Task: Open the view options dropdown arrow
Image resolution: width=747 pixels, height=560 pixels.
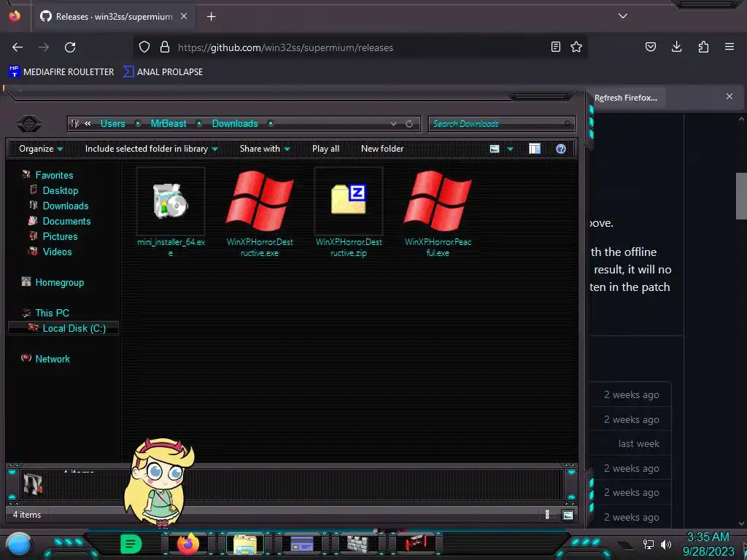Action: tap(510, 149)
